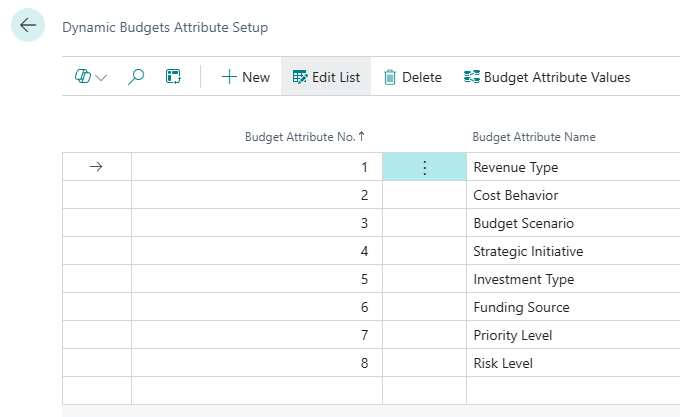Click the Priority Level name
This screenshot has height=417, width=680.
[512, 336]
